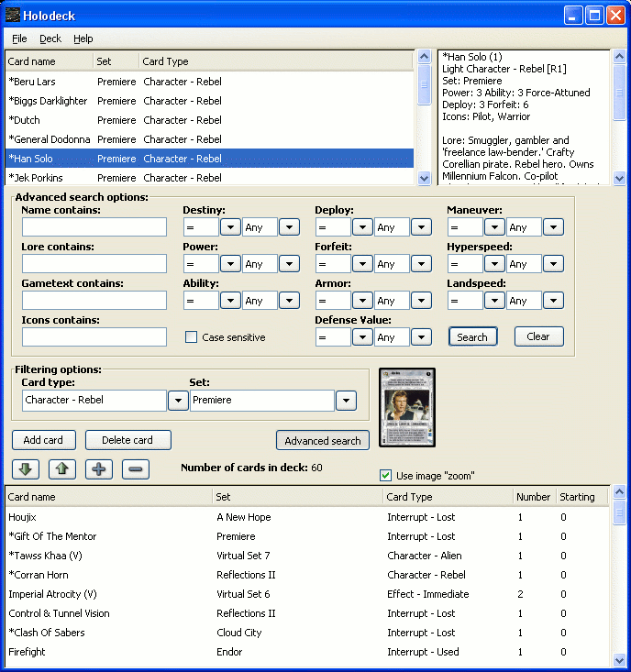Click the Add card button
The width and height of the screenshot is (631, 672).
(x=44, y=440)
